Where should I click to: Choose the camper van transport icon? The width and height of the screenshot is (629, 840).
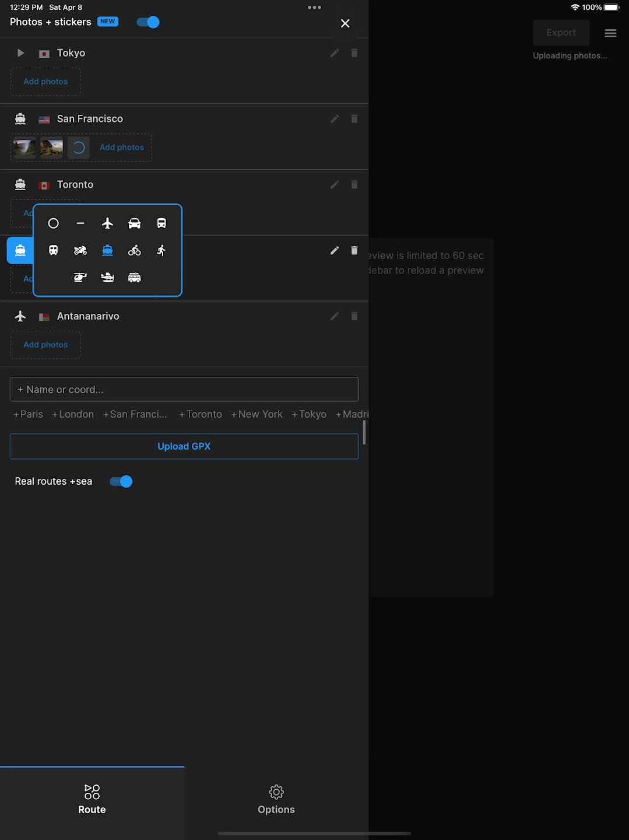[x=135, y=278]
